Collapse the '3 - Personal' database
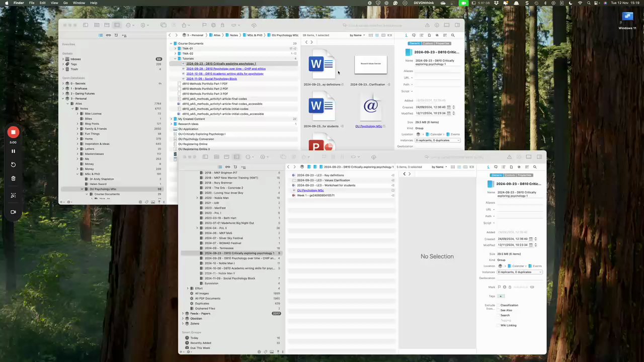This screenshot has width=644, height=362. (63, 99)
